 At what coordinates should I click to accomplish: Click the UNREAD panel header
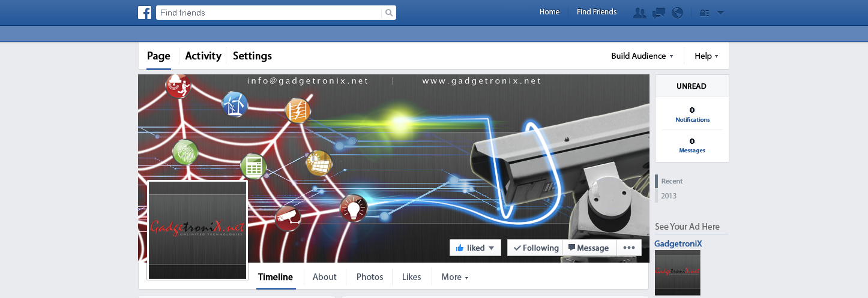pyautogui.click(x=692, y=86)
